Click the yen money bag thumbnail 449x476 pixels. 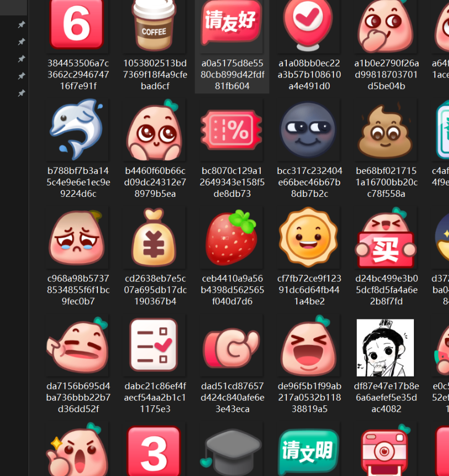click(x=154, y=238)
